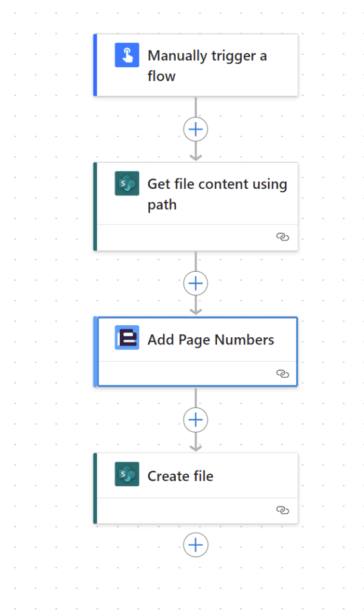Select the Get file content using path title
The width and height of the screenshot is (364, 610).
coord(217,194)
